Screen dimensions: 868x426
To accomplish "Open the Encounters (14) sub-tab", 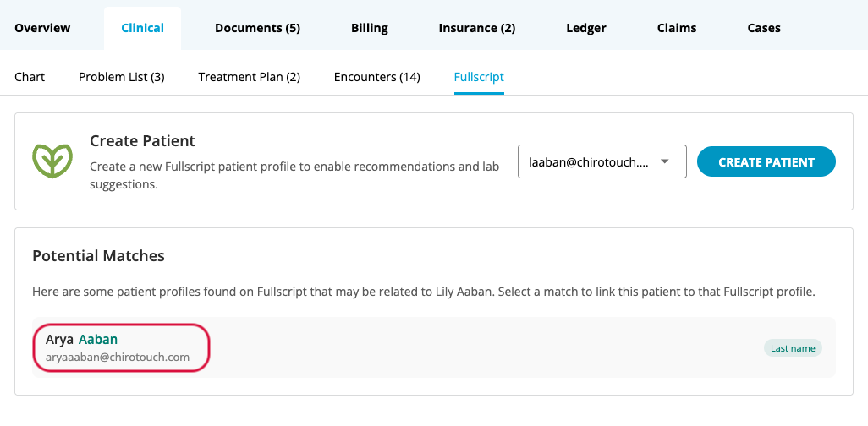I will pos(376,77).
